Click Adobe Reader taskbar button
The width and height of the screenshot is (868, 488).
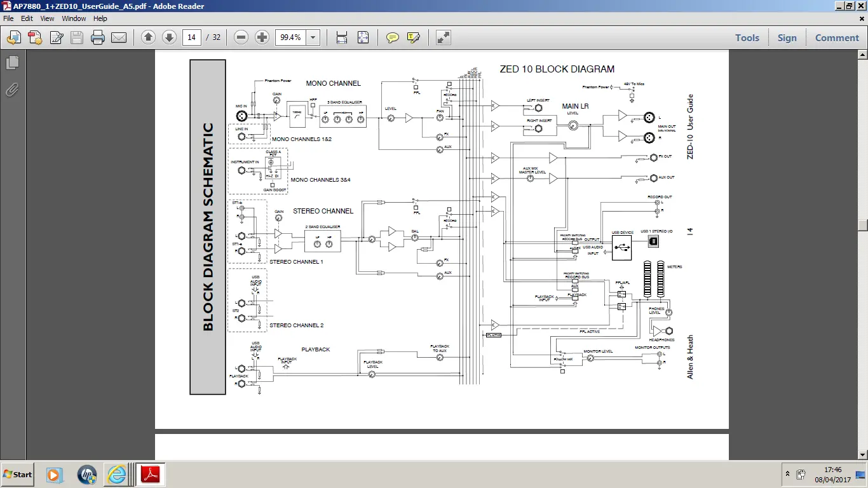coord(150,475)
